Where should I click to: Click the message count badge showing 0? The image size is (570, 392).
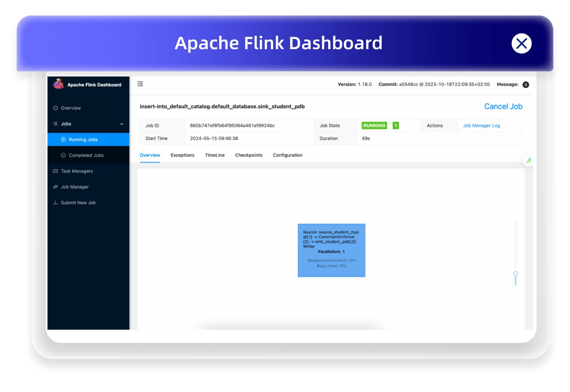(525, 85)
